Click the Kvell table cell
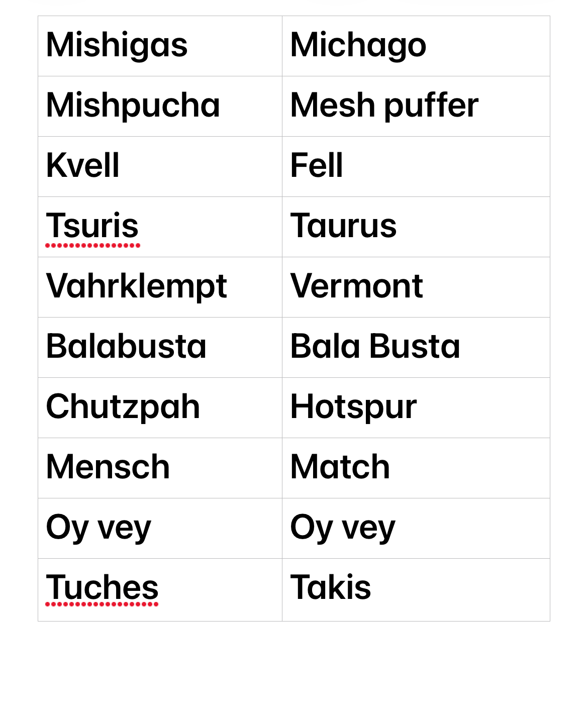The width and height of the screenshot is (588, 720). coord(83,166)
